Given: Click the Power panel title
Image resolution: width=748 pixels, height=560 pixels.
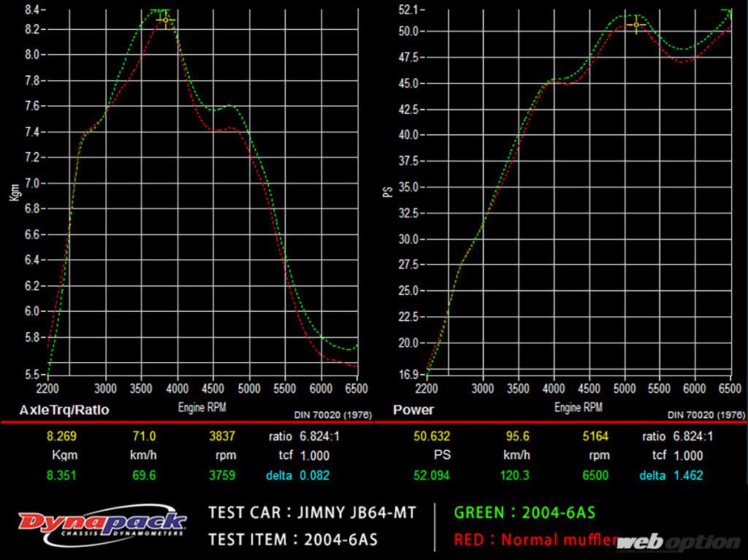Looking at the screenshot, I should 413,410.
